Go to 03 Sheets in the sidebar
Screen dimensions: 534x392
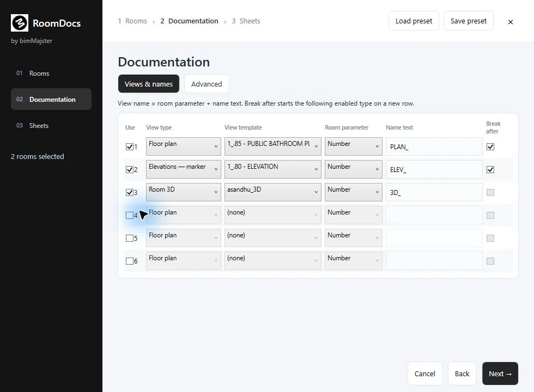(51, 126)
